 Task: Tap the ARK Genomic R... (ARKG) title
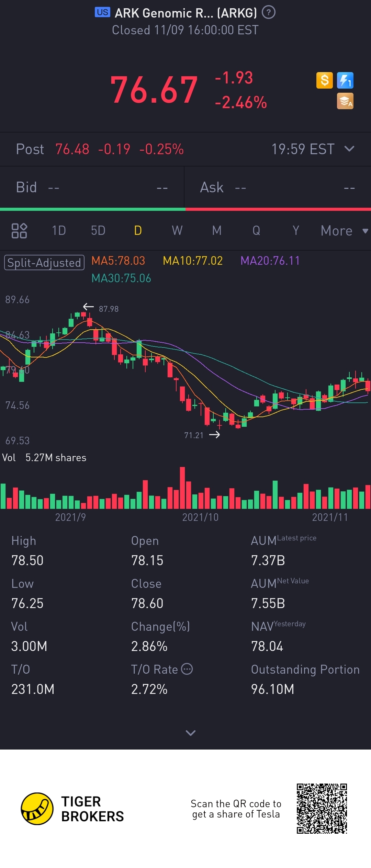(186, 13)
